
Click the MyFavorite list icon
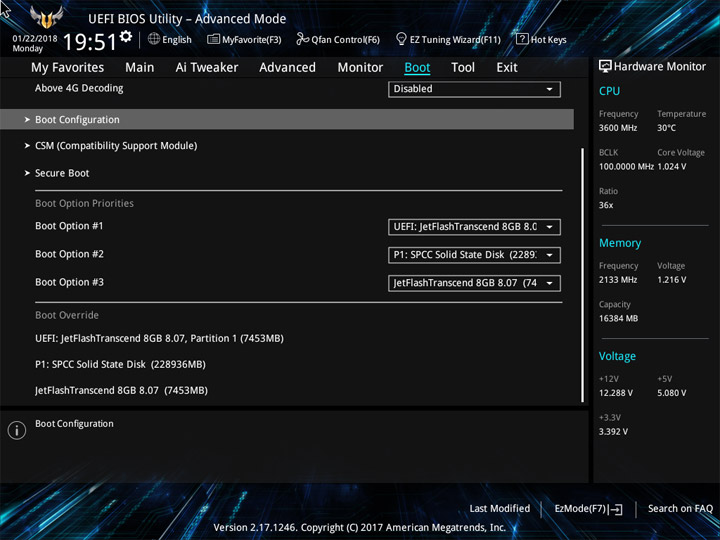coord(213,39)
